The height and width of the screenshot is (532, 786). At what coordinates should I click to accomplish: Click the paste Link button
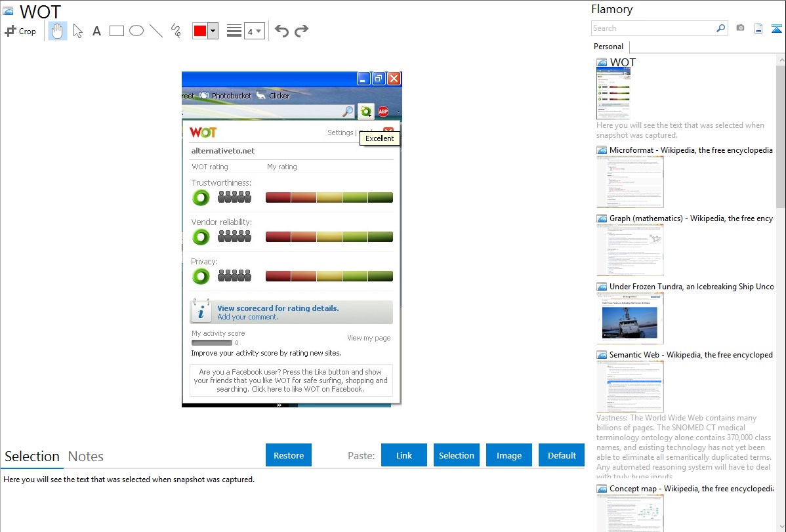click(404, 455)
